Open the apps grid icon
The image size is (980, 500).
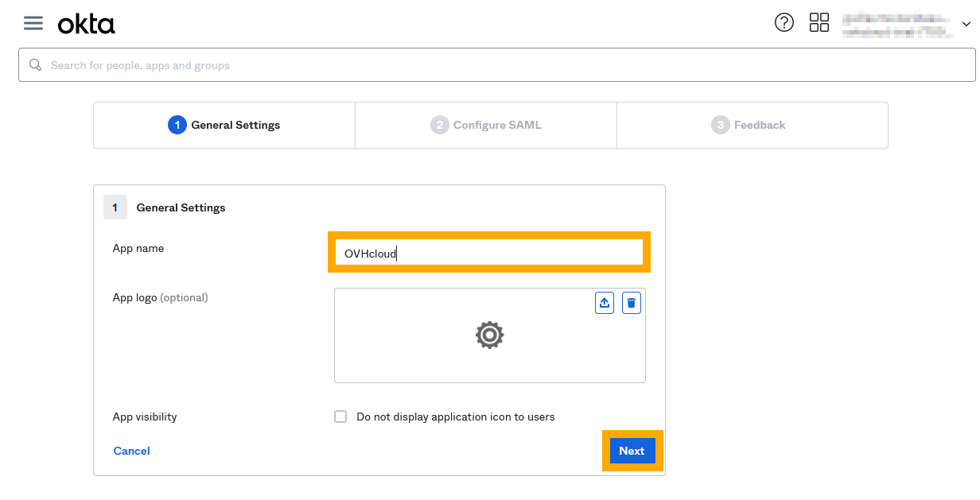coord(819,22)
